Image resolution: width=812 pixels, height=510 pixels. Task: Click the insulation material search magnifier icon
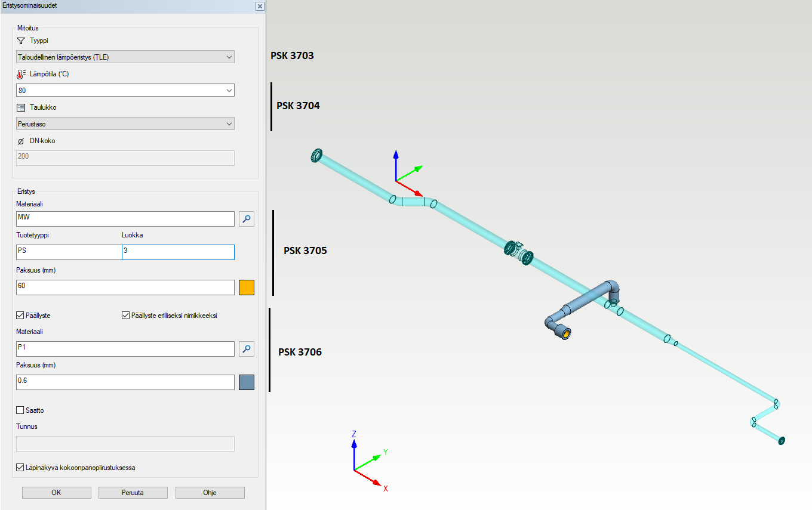tap(247, 219)
